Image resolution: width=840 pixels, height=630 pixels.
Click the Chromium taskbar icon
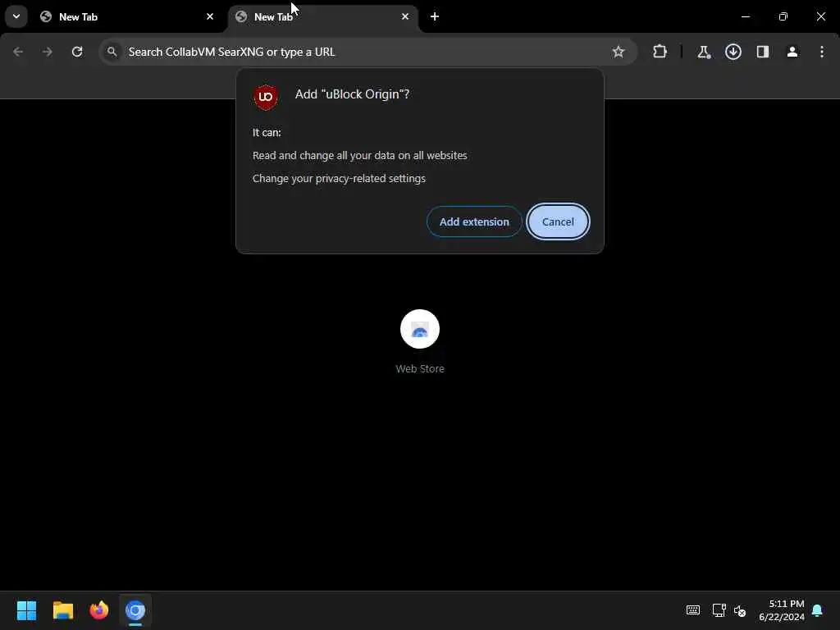135,610
